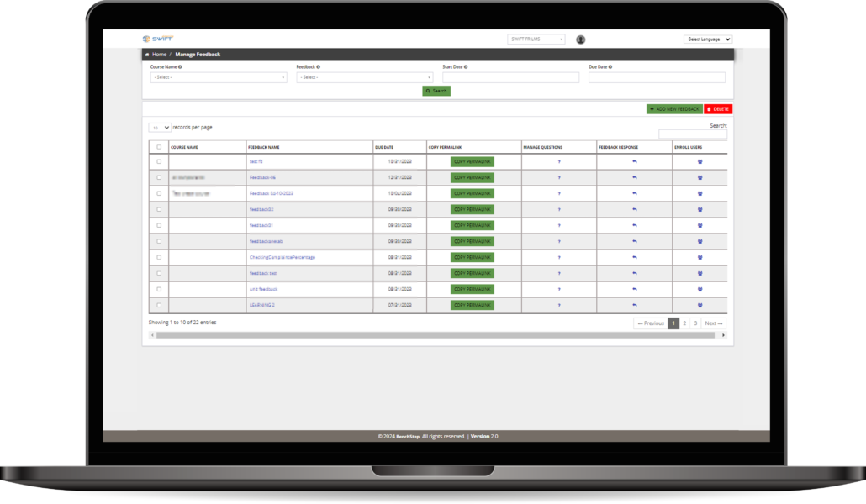The width and height of the screenshot is (866, 504).
Task: Check the feedbackonetab row checkbox
Action: tap(159, 241)
